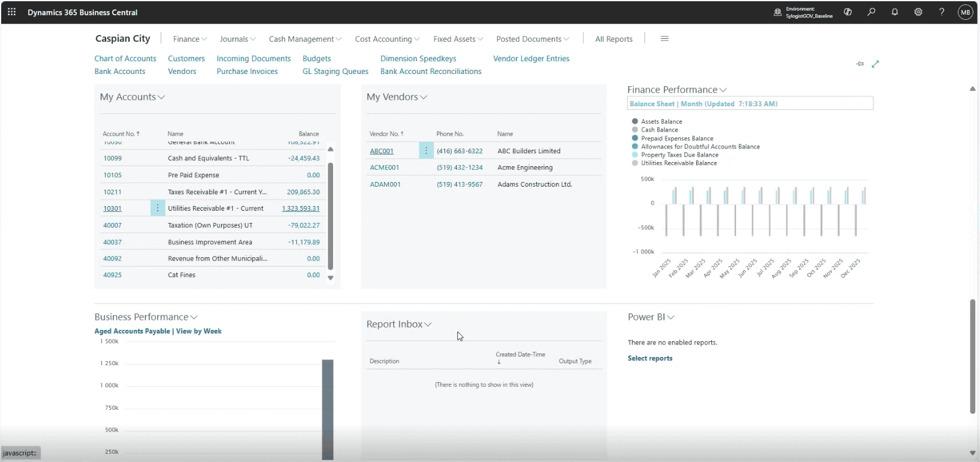Click Allowances for Doubtful Accounts legend marker

[635, 147]
